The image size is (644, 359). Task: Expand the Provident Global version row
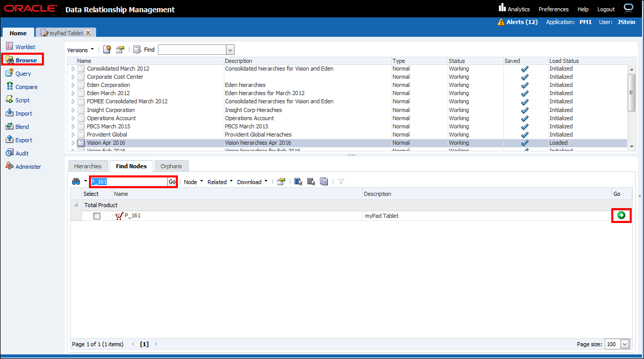73,134
